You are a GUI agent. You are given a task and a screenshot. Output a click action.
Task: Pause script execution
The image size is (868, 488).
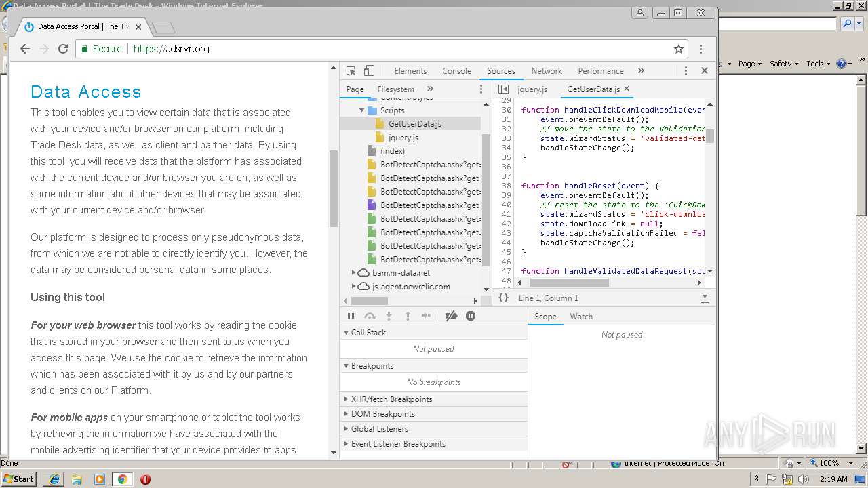point(351,316)
